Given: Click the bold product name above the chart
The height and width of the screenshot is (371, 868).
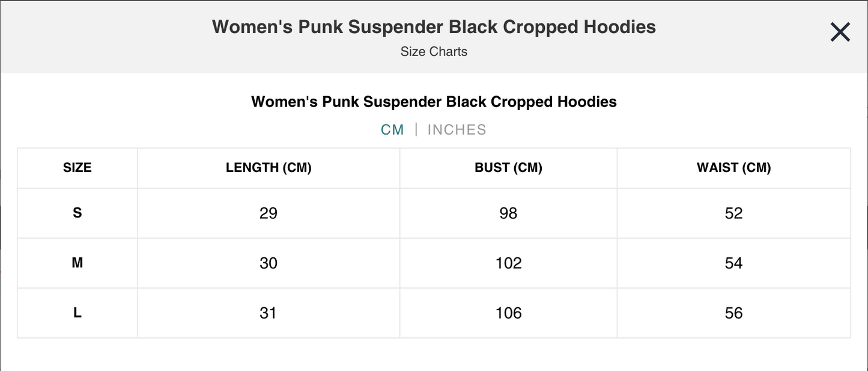Looking at the screenshot, I should (434, 101).
